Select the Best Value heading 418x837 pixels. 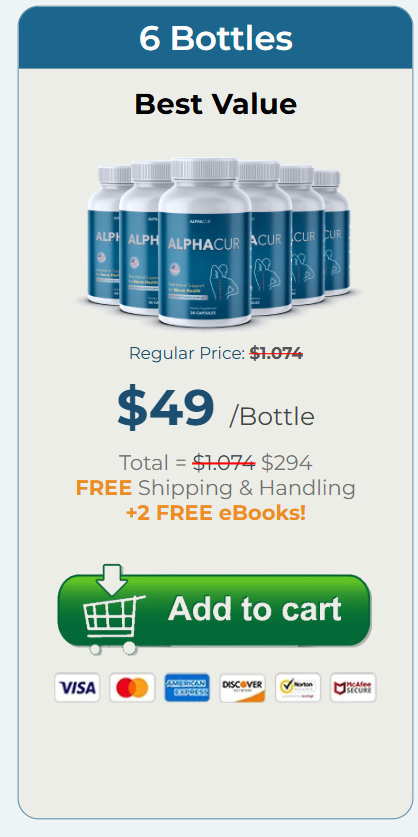coord(216,104)
